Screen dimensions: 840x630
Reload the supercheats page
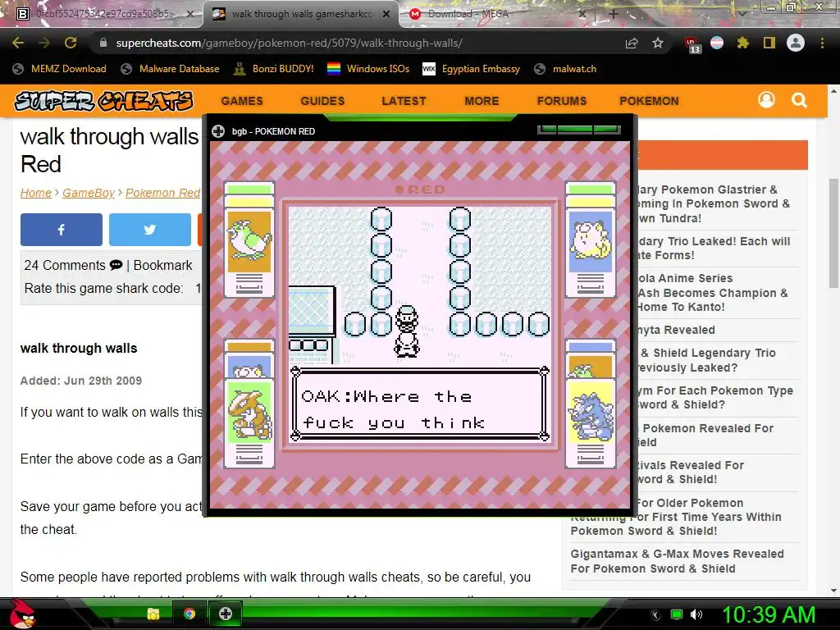pos(71,43)
